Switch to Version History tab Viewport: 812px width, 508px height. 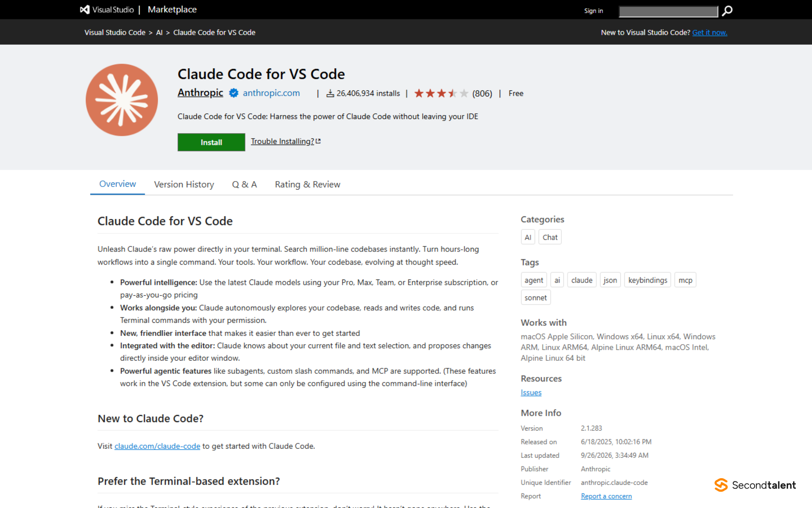coord(184,184)
